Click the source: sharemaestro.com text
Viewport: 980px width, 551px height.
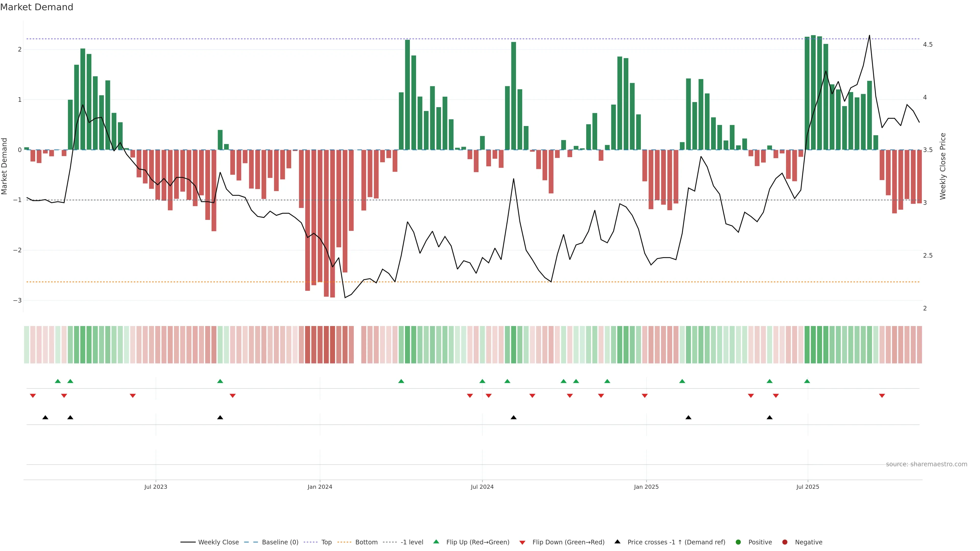[926, 464]
